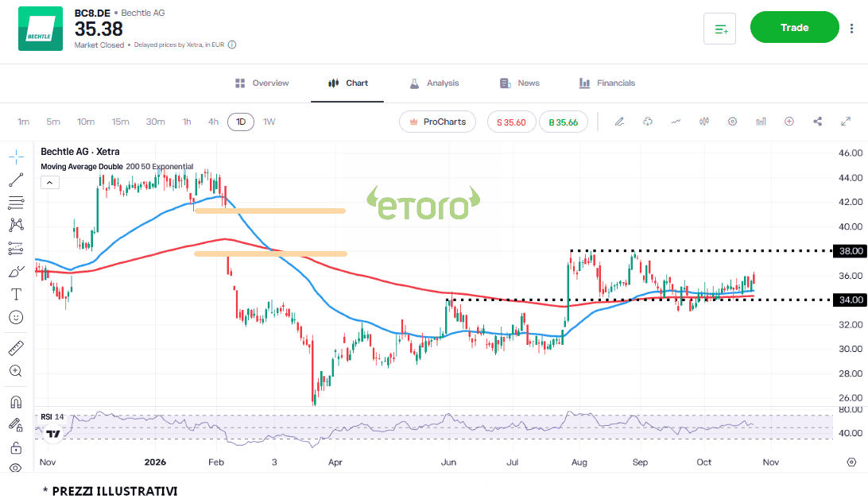Switch to the Overview tab

(262, 83)
